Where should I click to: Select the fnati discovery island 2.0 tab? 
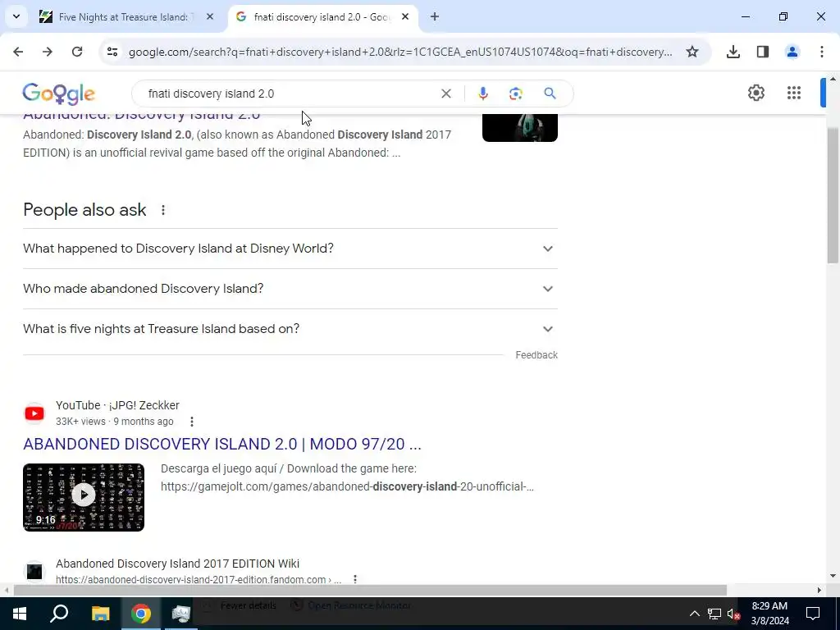tap(322, 17)
